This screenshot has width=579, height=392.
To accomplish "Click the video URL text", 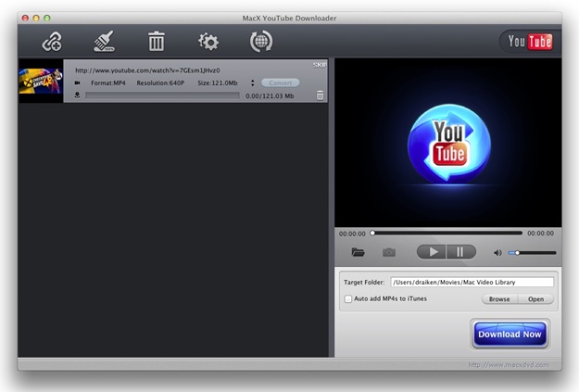I will [147, 70].
